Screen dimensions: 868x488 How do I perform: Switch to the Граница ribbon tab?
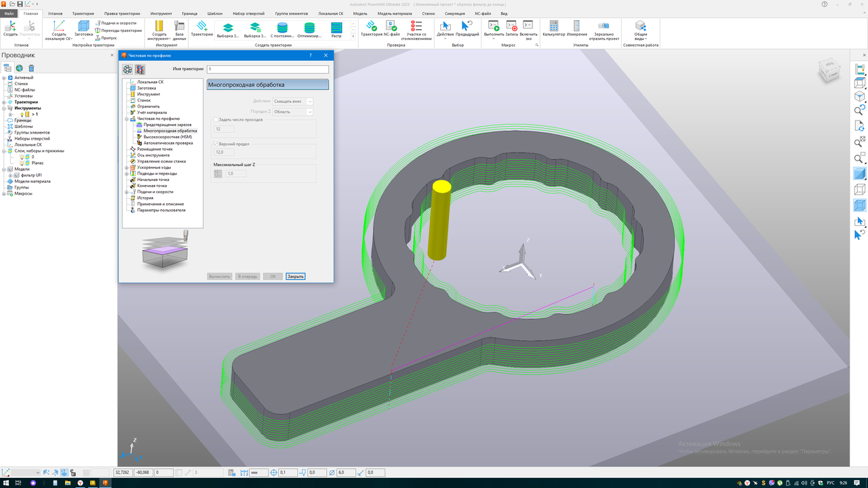[x=190, y=14]
